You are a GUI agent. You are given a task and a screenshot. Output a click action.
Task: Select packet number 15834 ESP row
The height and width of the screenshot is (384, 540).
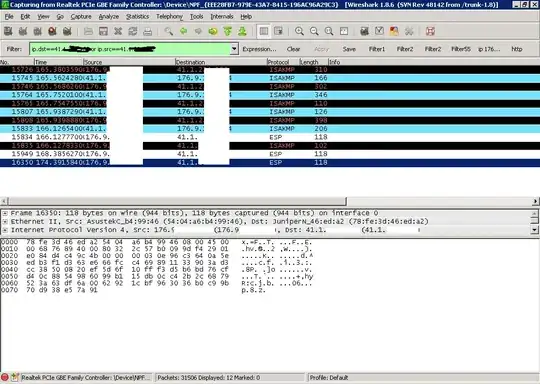click(x=270, y=137)
